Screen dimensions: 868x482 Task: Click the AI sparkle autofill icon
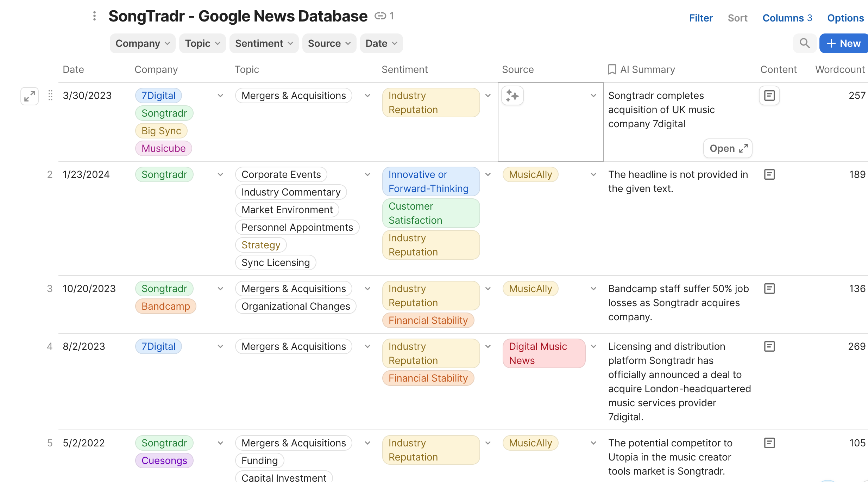pyautogui.click(x=512, y=96)
